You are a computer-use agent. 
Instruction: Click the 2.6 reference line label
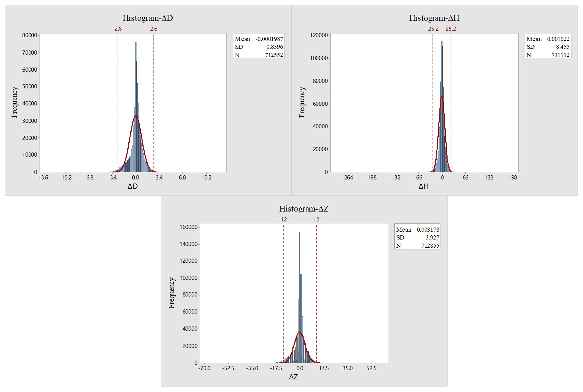click(154, 29)
